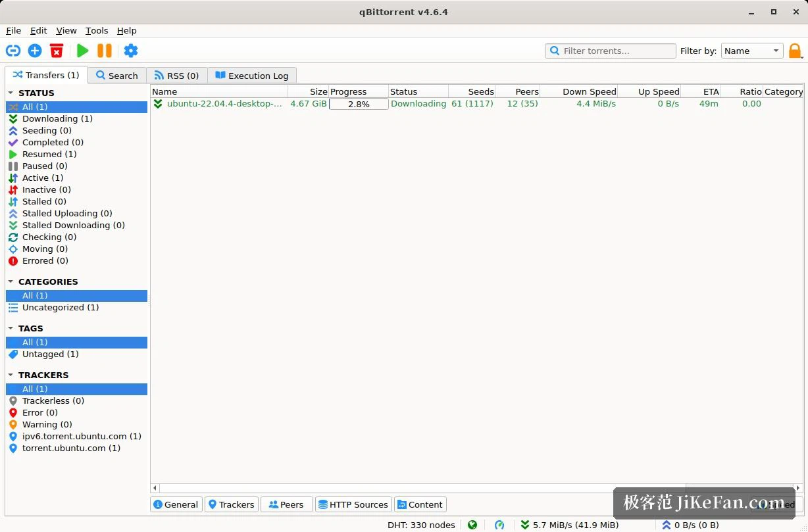Collapse the TAGS section
The width and height of the screenshot is (808, 532).
[x=11, y=328]
